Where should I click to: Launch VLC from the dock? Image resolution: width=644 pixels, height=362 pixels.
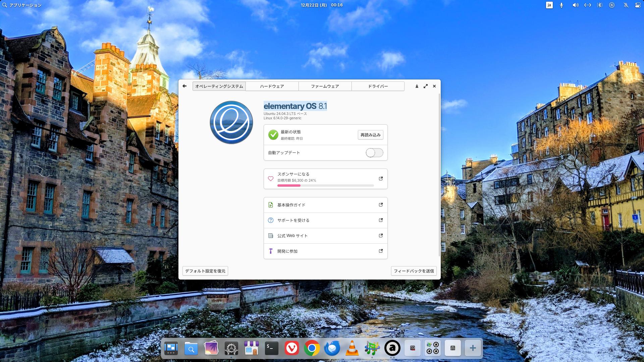(352, 349)
